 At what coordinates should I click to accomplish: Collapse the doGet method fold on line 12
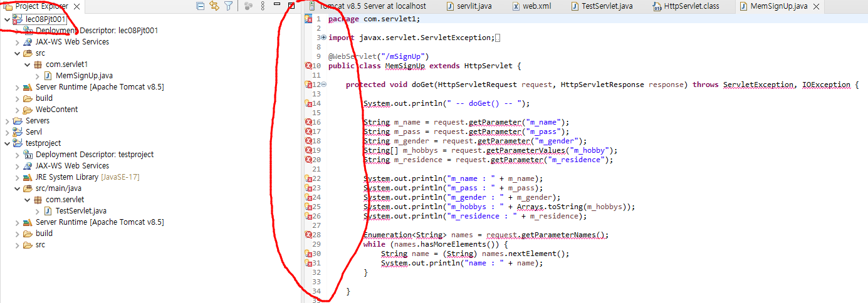pyautogui.click(x=324, y=85)
